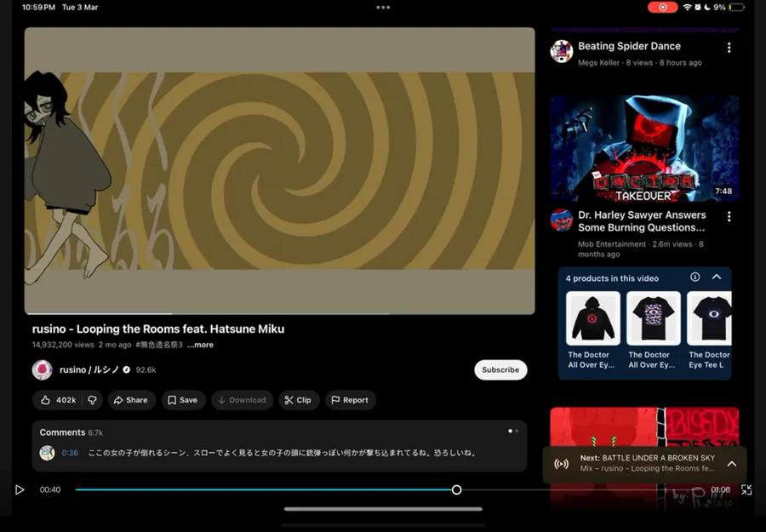Screen dimensions: 766x532
Task: Tap the battery status icon
Action: [737, 8]
